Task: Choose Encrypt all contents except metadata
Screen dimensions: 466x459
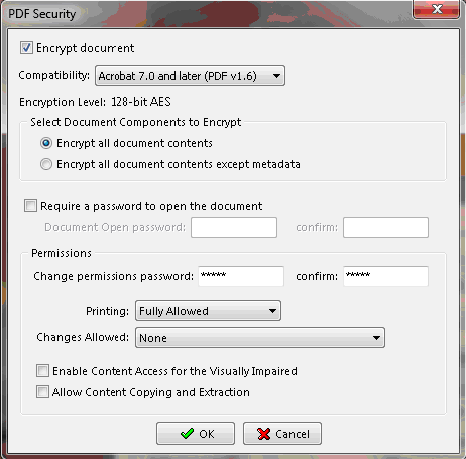Action: click(x=46, y=164)
